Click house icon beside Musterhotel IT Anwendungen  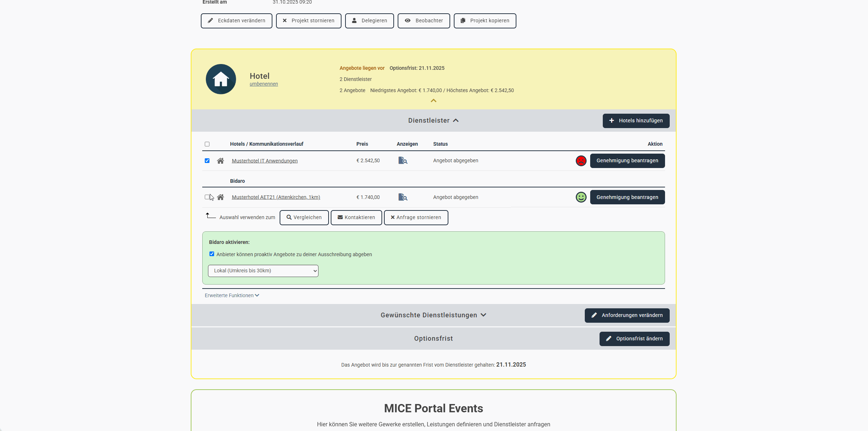[221, 161]
